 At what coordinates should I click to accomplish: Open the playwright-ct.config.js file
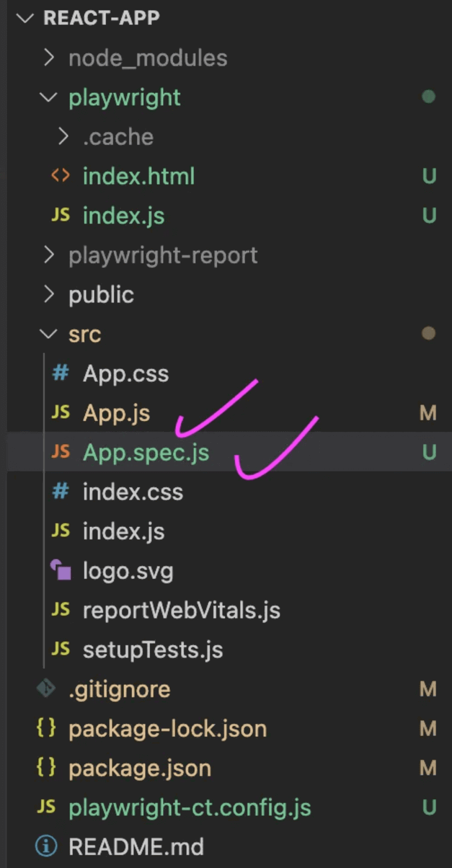click(x=190, y=808)
